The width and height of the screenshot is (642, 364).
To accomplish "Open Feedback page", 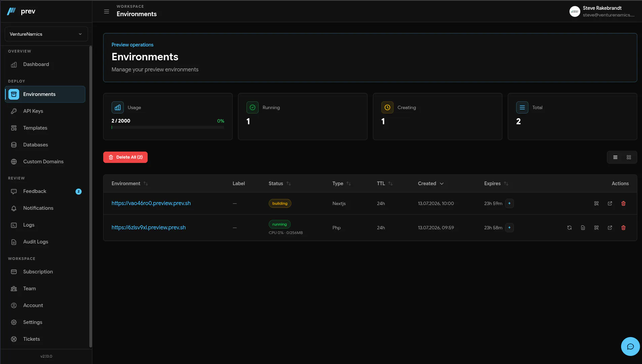I will pyautogui.click(x=45, y=191).
